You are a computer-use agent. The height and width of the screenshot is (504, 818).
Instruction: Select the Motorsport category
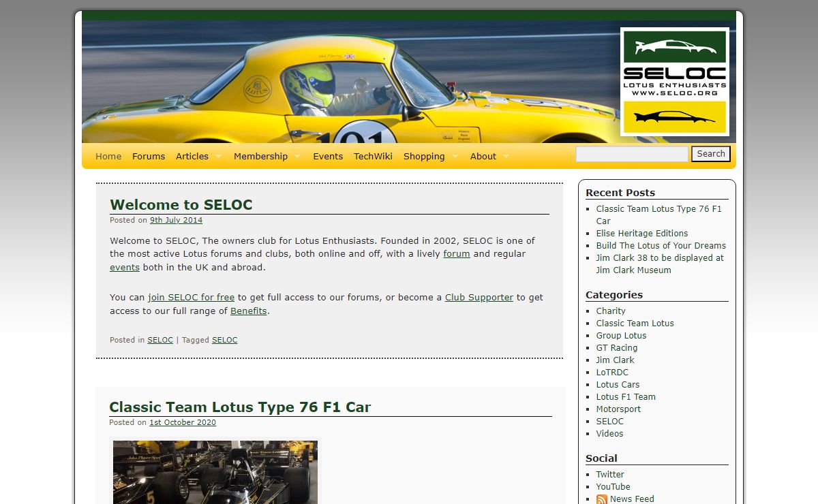pos(618,409)
